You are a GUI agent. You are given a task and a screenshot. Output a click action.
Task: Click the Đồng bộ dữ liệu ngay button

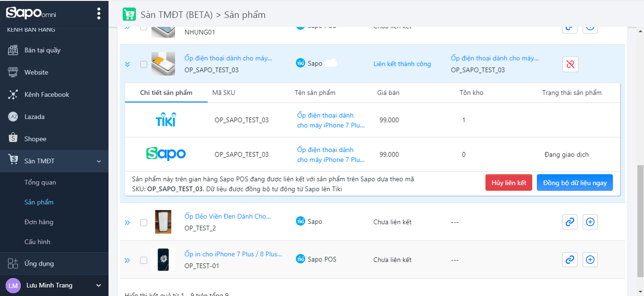pyautogui.click(x=575, y=183)
